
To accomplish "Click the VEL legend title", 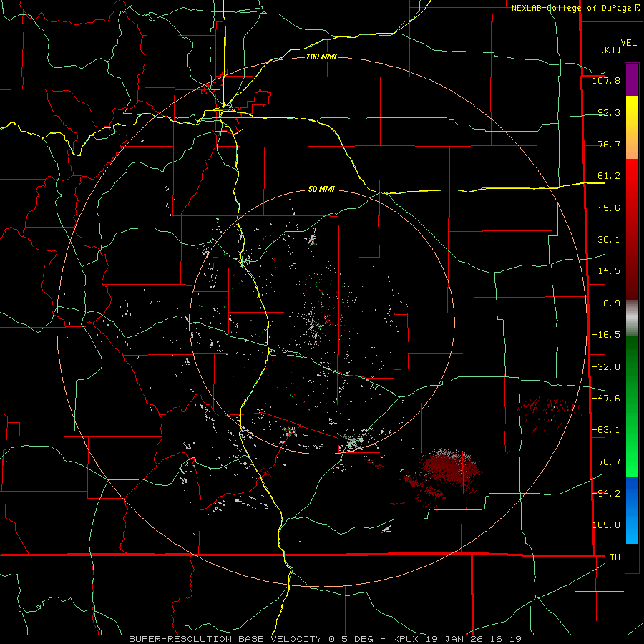I will pyautogui.click(x=629, y=43).
